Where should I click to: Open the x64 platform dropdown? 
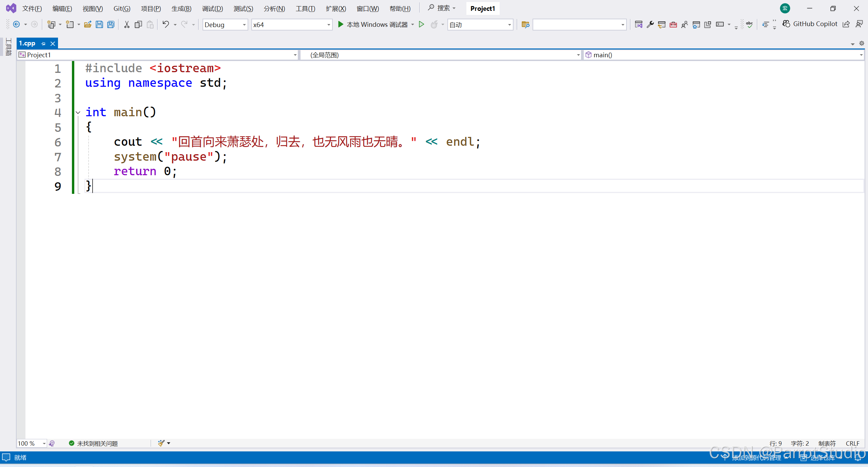[291, 25]
